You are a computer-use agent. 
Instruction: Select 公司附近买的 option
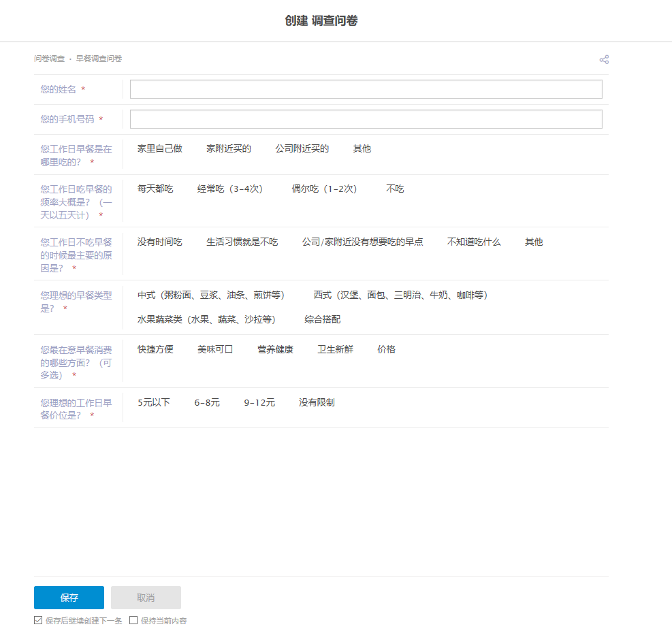point(302,148)
